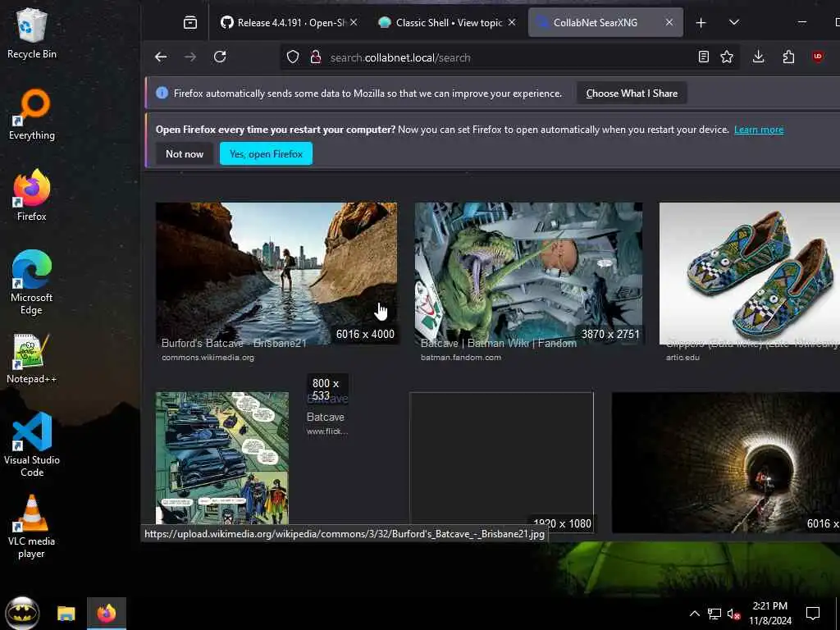Open the notification center icon

point(813,614)
